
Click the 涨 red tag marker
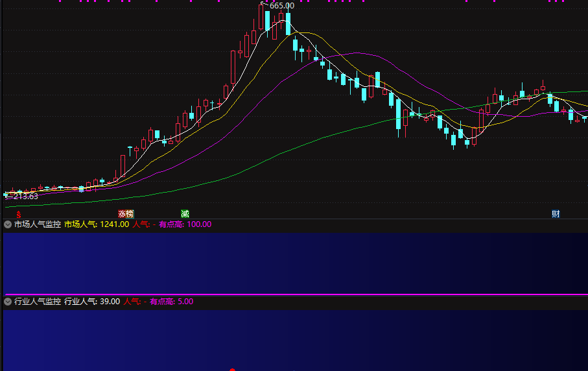[122, 214]
